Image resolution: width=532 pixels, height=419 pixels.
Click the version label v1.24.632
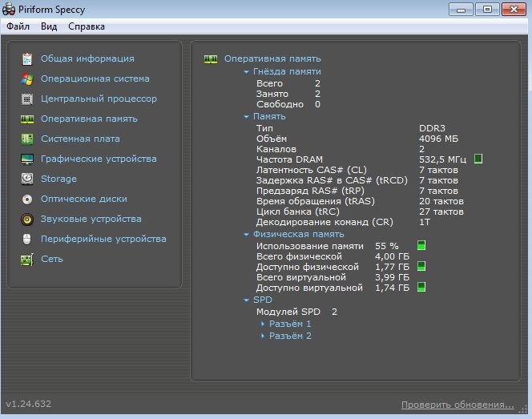tap(29, 404)
